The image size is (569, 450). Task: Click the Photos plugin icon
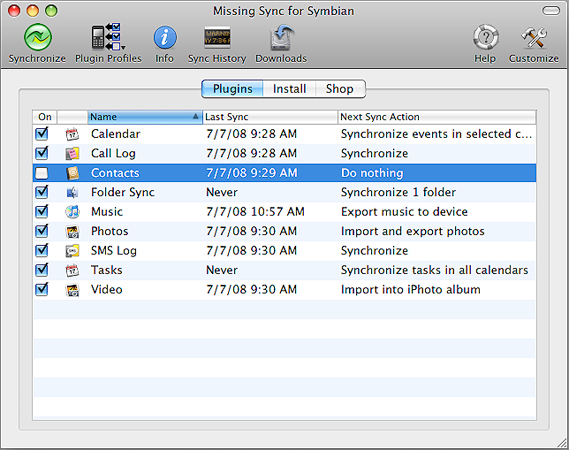[72, 232]
